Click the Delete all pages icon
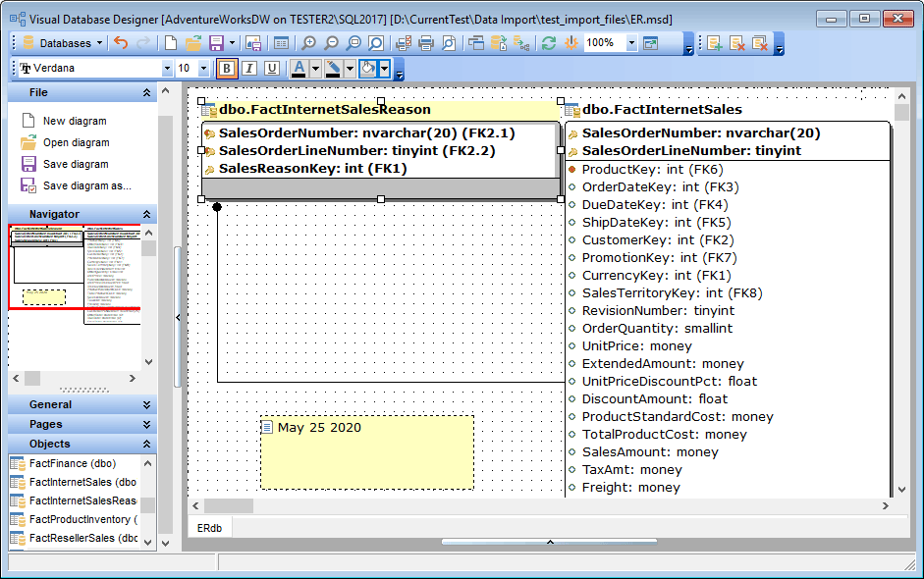 point(760,43)
